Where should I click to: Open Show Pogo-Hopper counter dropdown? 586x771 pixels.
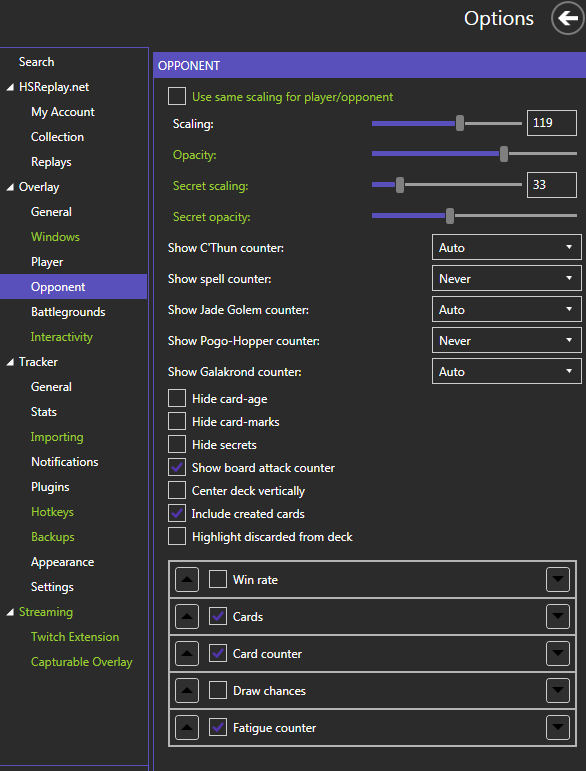point(506,341)
